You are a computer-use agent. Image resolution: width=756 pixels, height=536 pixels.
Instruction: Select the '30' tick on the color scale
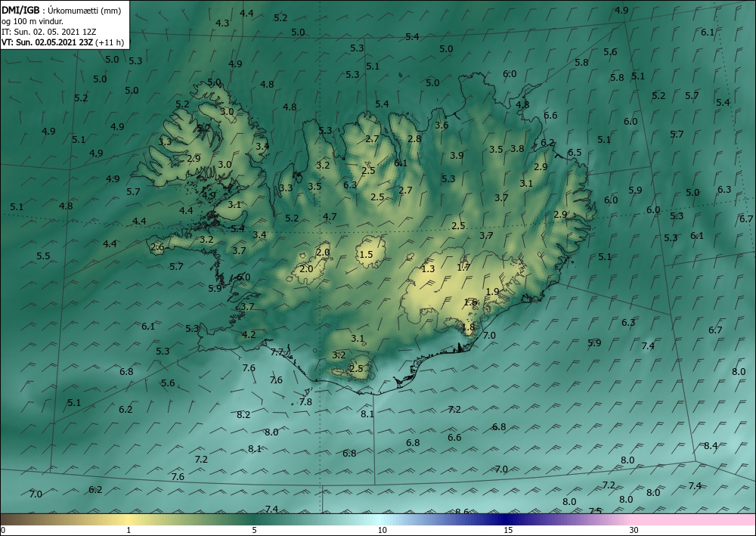tap(634, 531)
